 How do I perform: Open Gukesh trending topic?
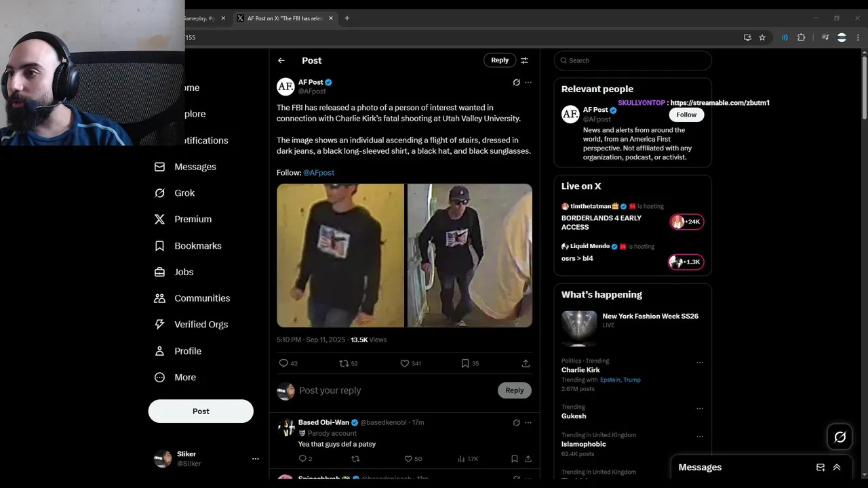click(574, 416)
